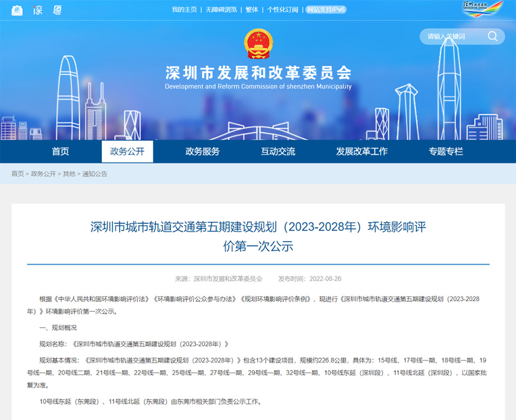516x420 pixels.
Task: Go to 首页 in navigation bar
Action: coord(60,151)
